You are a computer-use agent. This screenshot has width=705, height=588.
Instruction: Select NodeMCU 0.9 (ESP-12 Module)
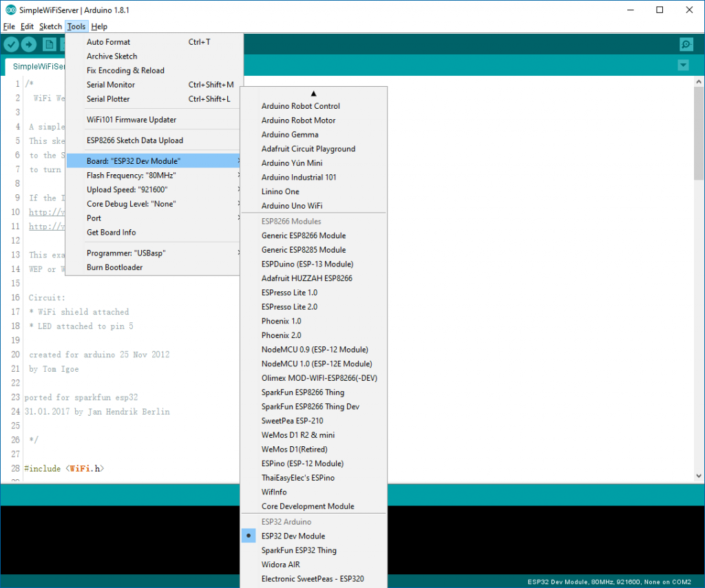(314, 349)
